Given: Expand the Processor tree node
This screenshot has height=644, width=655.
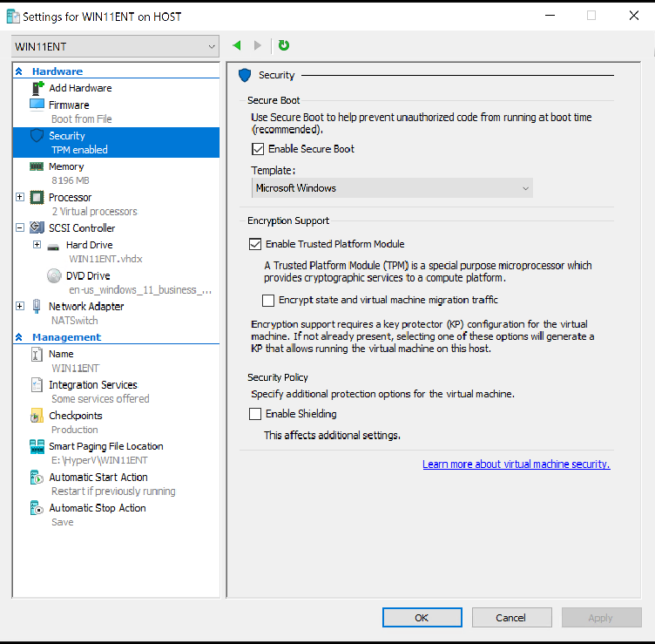Looking at the screenshot, I should coord(20,198).
